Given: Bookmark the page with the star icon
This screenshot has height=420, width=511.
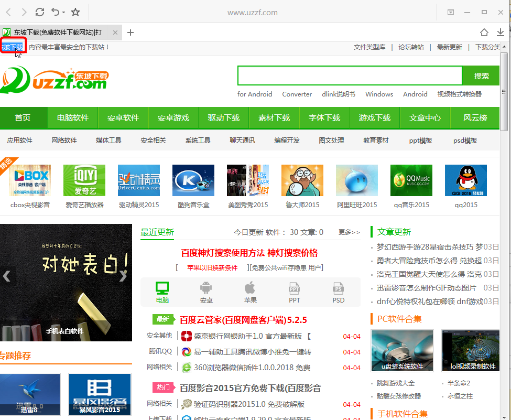Looking at the screenshot, I should [75, 13].
